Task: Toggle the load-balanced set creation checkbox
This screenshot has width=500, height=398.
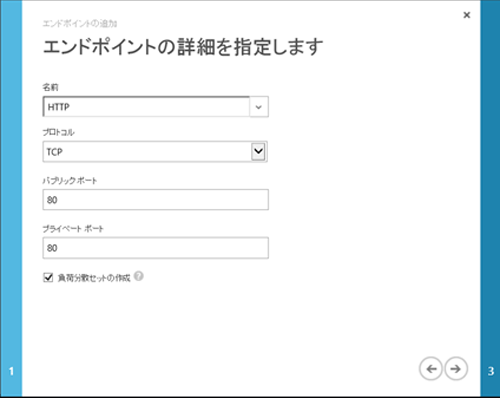Action: click(x=48, y=277)
